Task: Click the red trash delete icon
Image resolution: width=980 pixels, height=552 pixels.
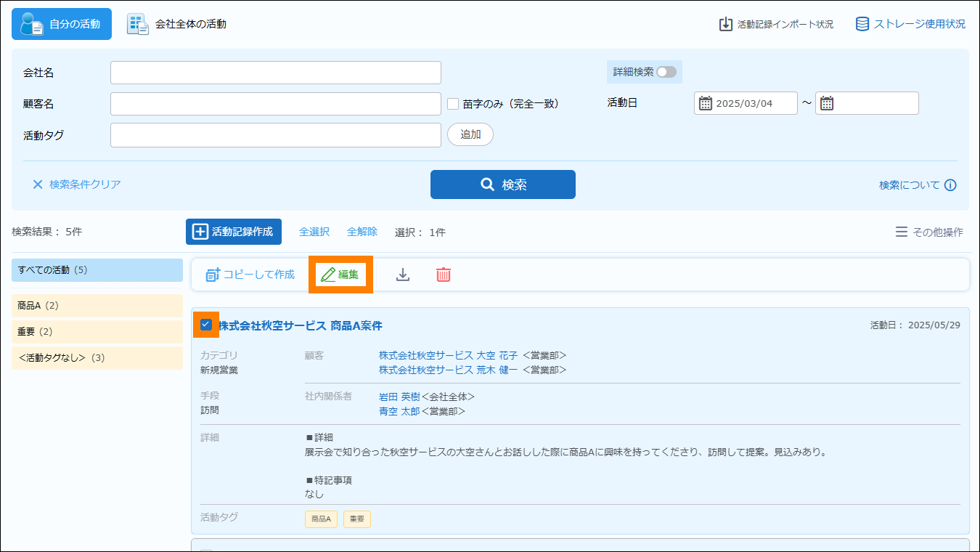Action: (x=444, y=275)
